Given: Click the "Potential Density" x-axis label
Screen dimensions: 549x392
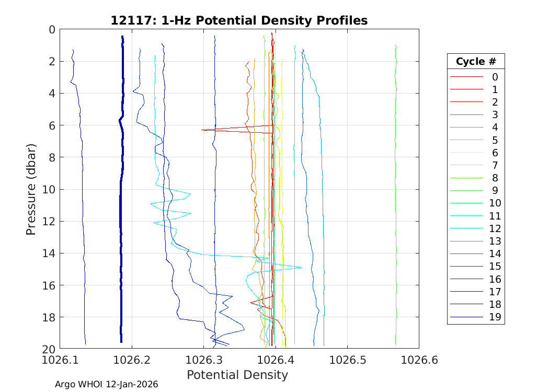Looking at the screenshot, I should tap(237, 375).
